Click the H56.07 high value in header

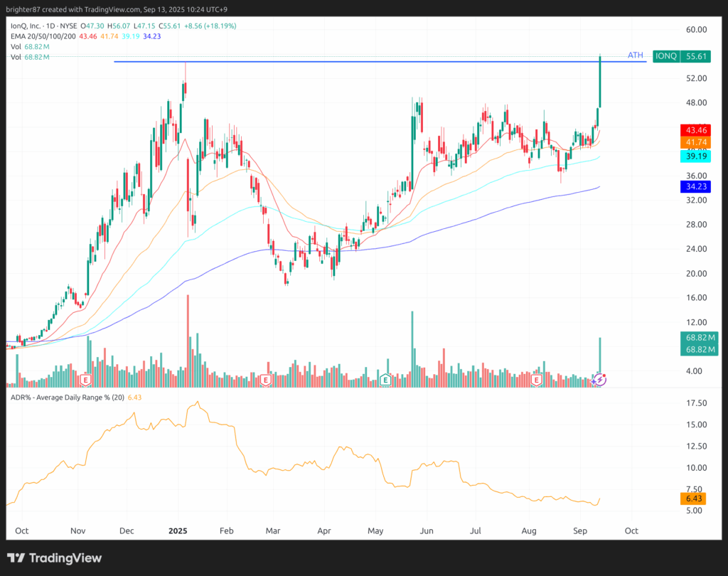pyautogui.click(x=119, y=26)
